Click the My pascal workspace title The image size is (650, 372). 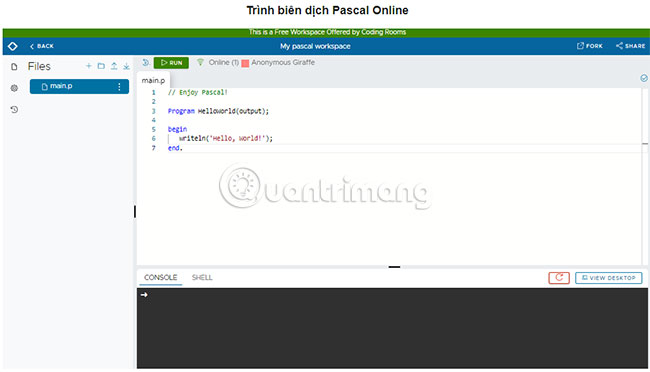315,46
